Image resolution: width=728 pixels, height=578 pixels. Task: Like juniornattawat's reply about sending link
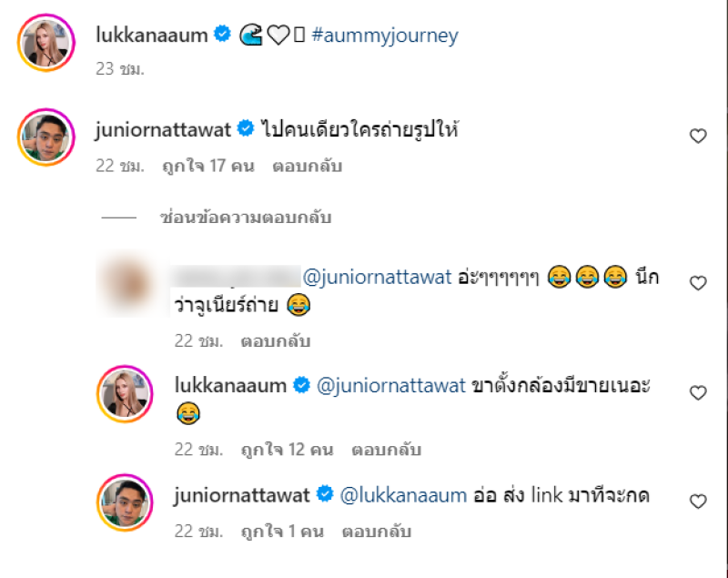(x=698, y=502)
